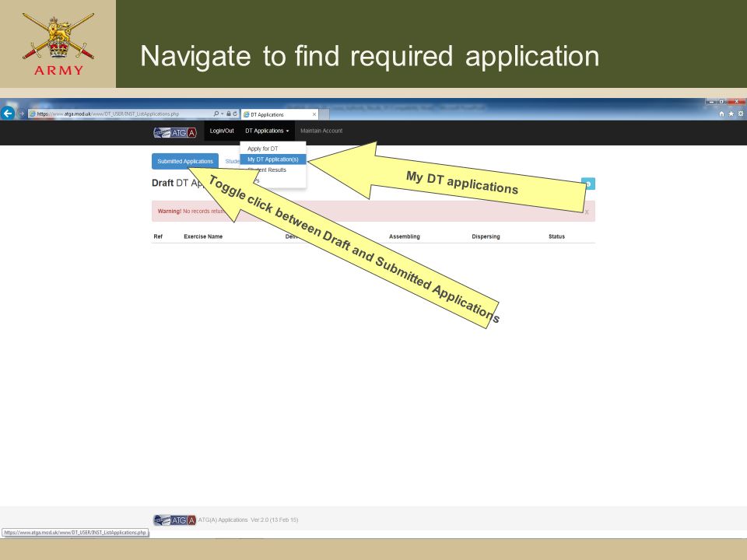Click ATG(A) Applications version text in footer
This screenshot has width=747, height=560.
(248, 520)
